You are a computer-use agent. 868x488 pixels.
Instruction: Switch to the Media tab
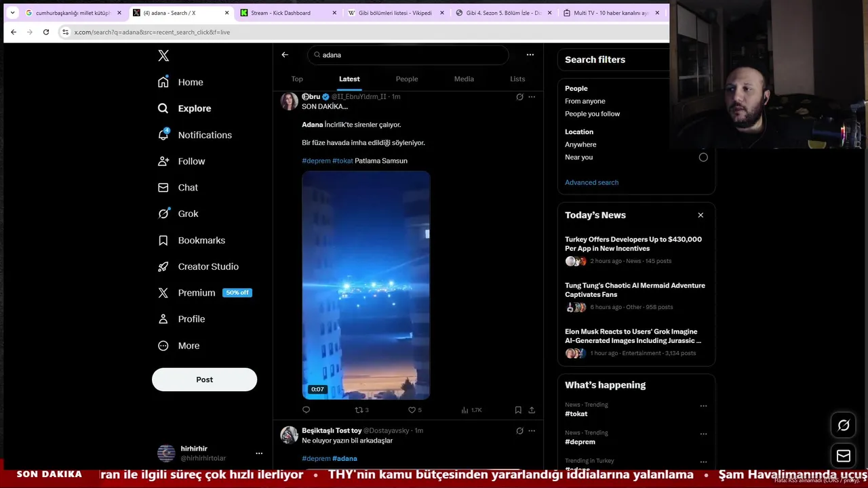pyautogui.click(x=464, y=79)
